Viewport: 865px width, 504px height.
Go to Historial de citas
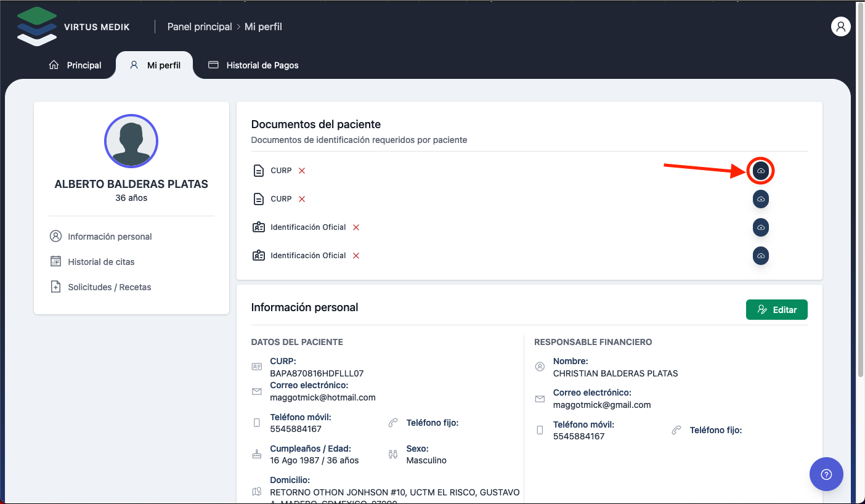point(101,262)
